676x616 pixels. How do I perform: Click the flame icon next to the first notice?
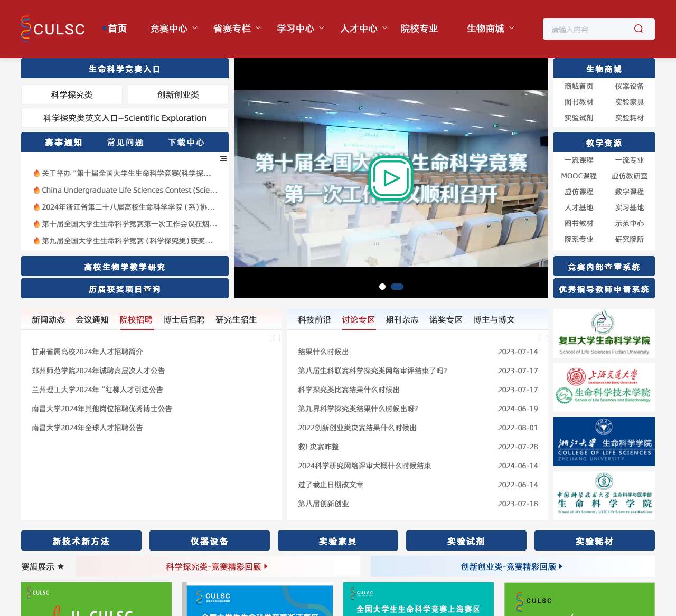36,174
